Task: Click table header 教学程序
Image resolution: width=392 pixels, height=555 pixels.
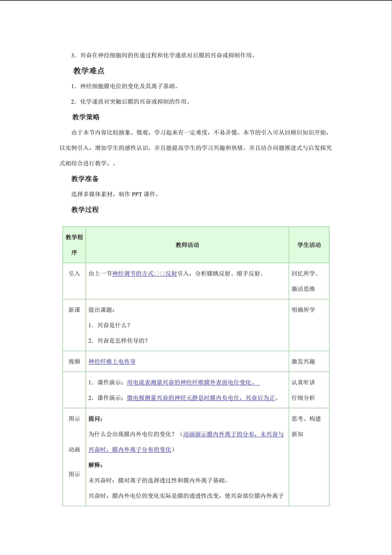Action: [x=74, y=245]
